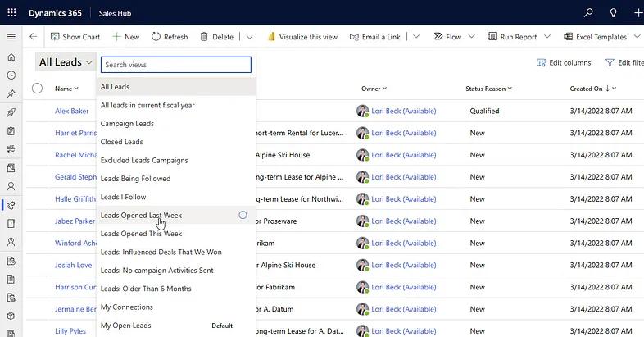Sort using Status Reason column header
This screenshot has width=644, height=337.
click(x=488, y=89)
